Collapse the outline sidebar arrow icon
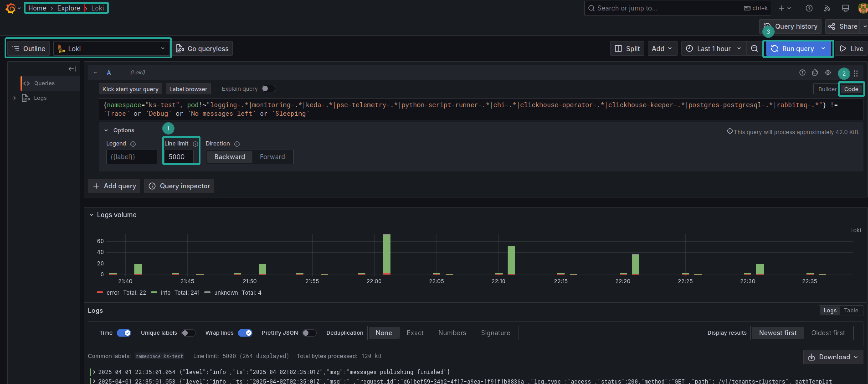Viewport: 868px width, 384px height. 72,69
